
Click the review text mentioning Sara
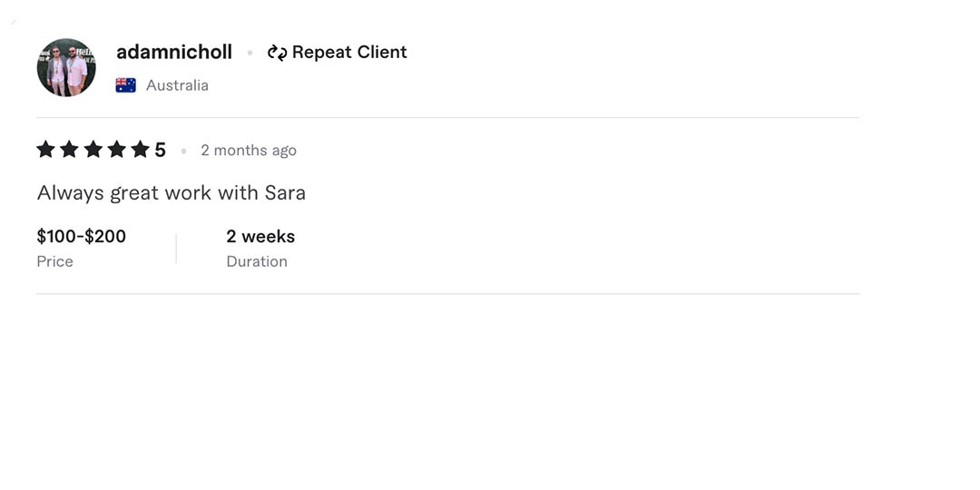point(171,193)
